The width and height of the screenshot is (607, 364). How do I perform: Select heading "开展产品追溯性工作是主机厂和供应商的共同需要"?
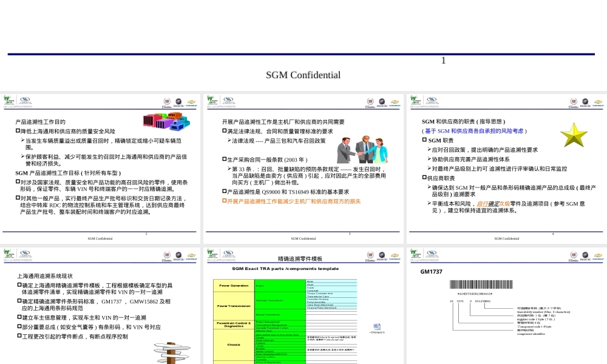tap(283, 122)
